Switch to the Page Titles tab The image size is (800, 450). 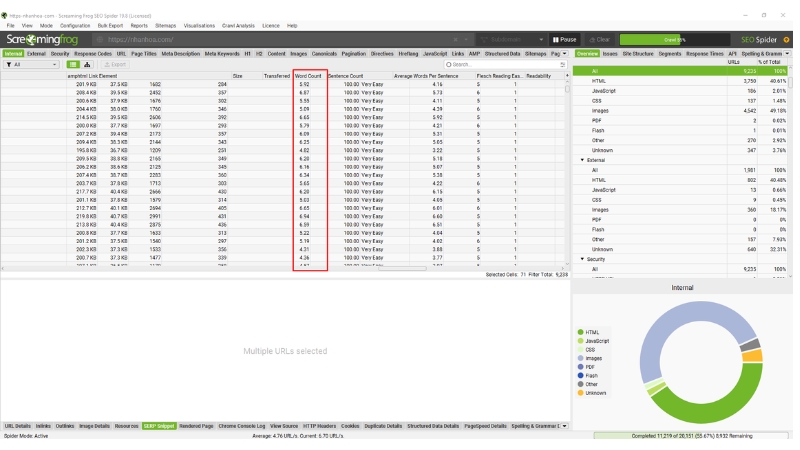[144, 54]
